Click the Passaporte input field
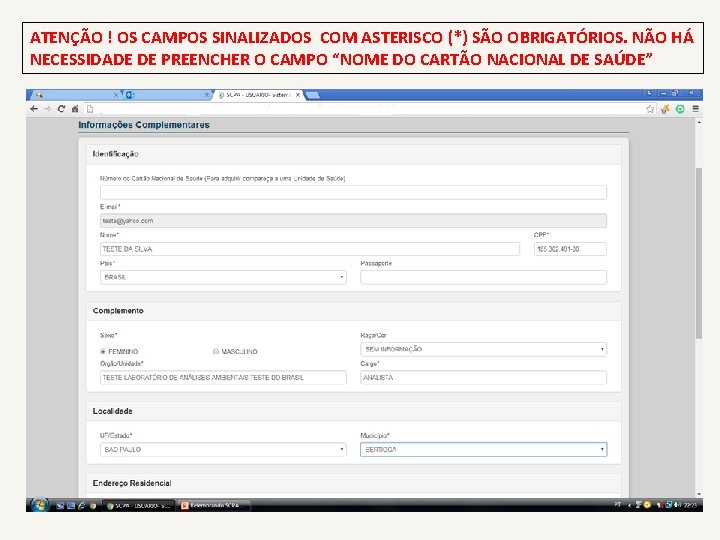 484,277
